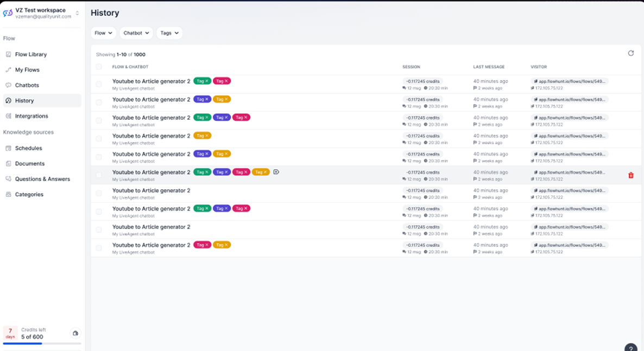Open the app.flowhunt.io visitor link
644x351 pixels.
(x=569, y=81)
